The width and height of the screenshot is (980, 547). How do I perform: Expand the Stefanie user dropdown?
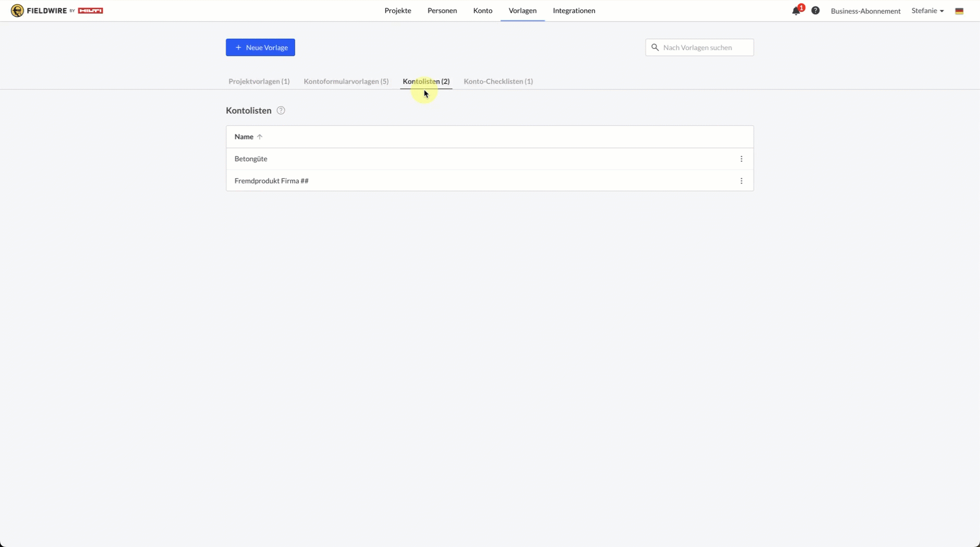click(927, 11)
